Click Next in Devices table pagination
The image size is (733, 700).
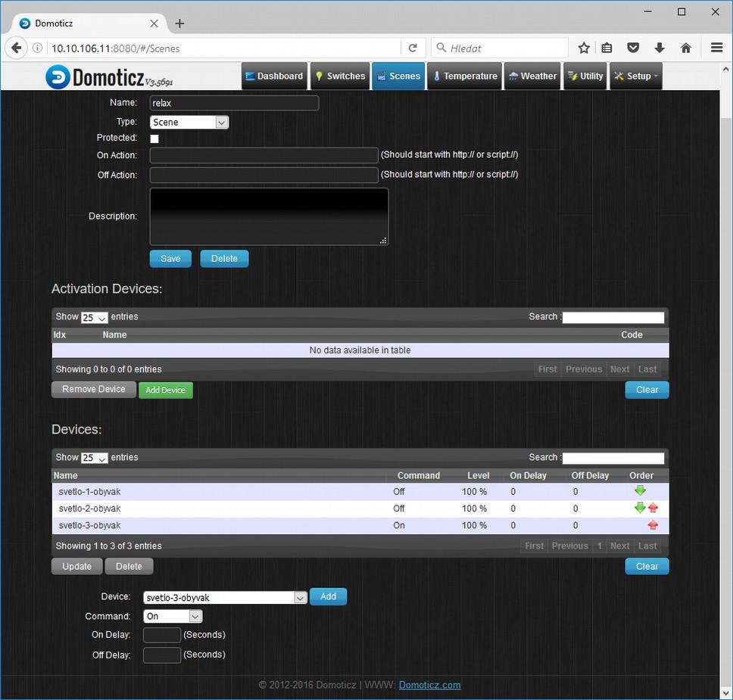(619, 546)
